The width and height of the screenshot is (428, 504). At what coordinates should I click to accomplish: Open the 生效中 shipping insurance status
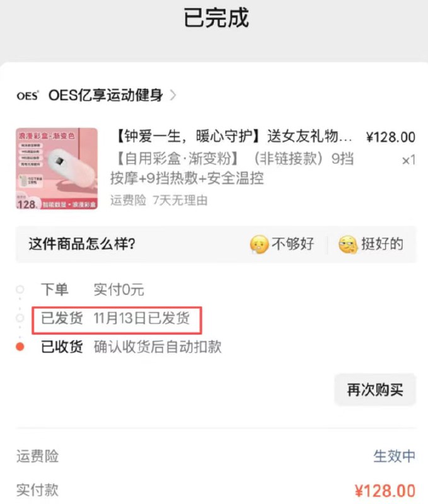coord(394,455)
